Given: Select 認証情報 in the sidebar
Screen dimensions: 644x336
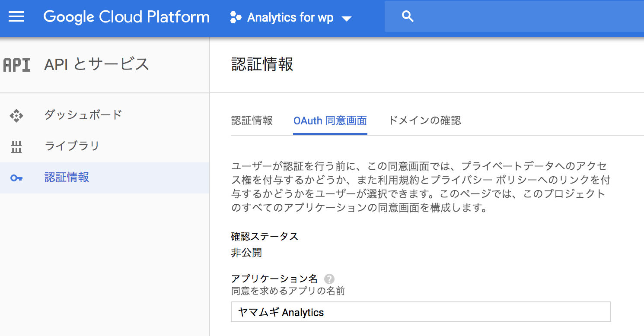Looking at the screenshot, I should (105, 178).
